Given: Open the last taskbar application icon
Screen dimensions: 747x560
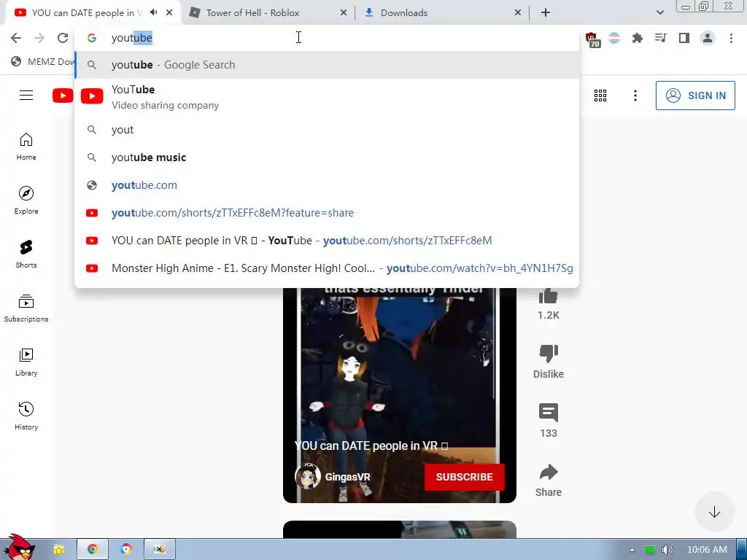Looking at the screenshot, I should point(160,550).
